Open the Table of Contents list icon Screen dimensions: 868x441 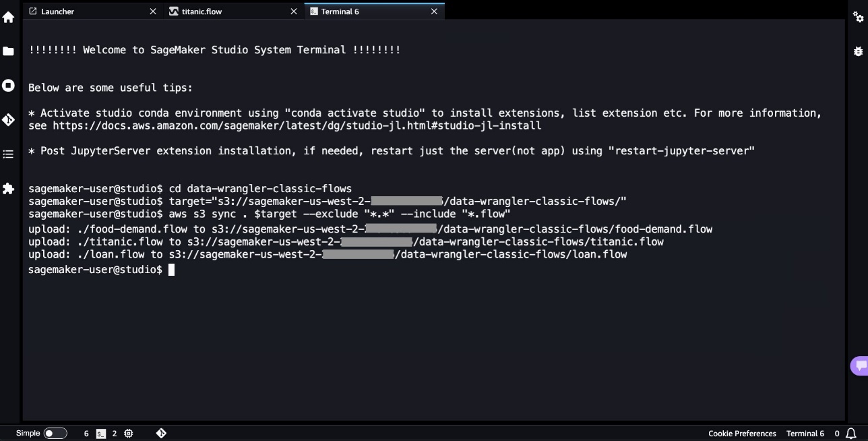click(x=8, y=154)
